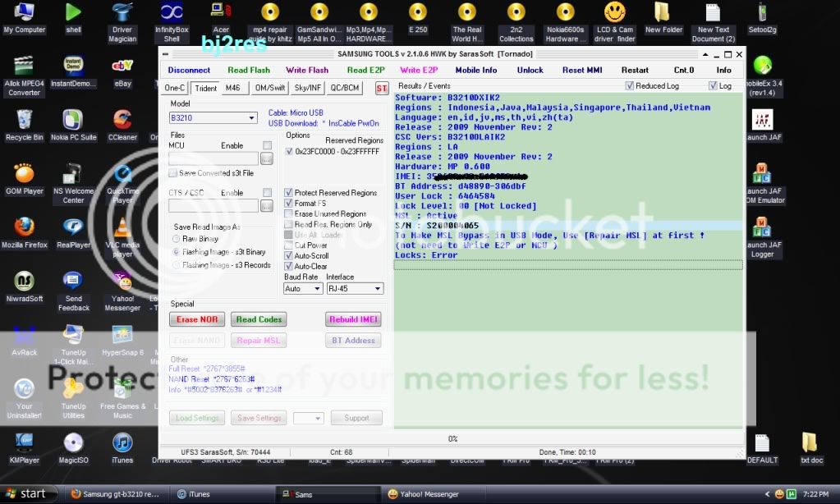The image size is (840, 504).
Task: Click the Disconnect button
Action: click(x=189, y=70)
